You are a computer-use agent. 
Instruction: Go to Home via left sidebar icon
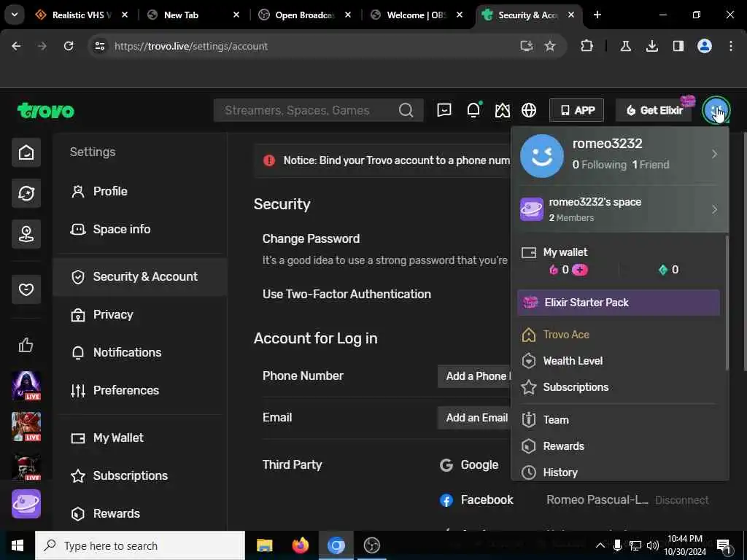click(x=26, y=152)
